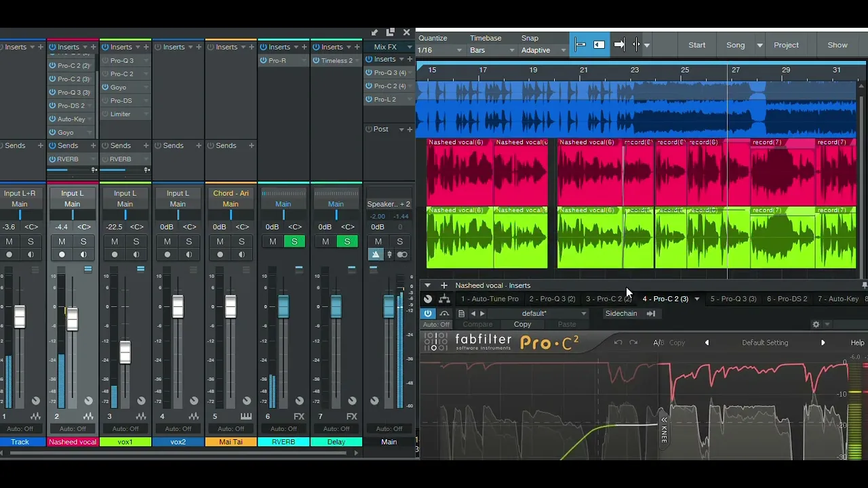The width and height of the screenshot is (868, 488).
Task: Open Inserts dropdown on vox1 channel
Action: (x=136, y=47)
